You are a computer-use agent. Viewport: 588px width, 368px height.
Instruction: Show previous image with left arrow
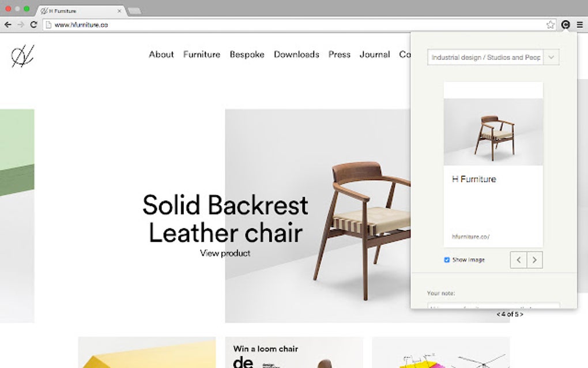[x=519, y=260]
